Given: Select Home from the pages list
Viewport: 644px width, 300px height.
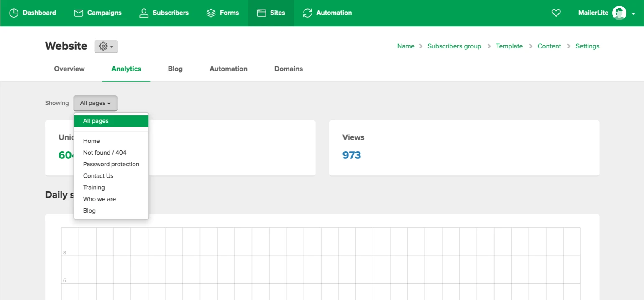Looking at the screenshot, I should pos(91,141).
